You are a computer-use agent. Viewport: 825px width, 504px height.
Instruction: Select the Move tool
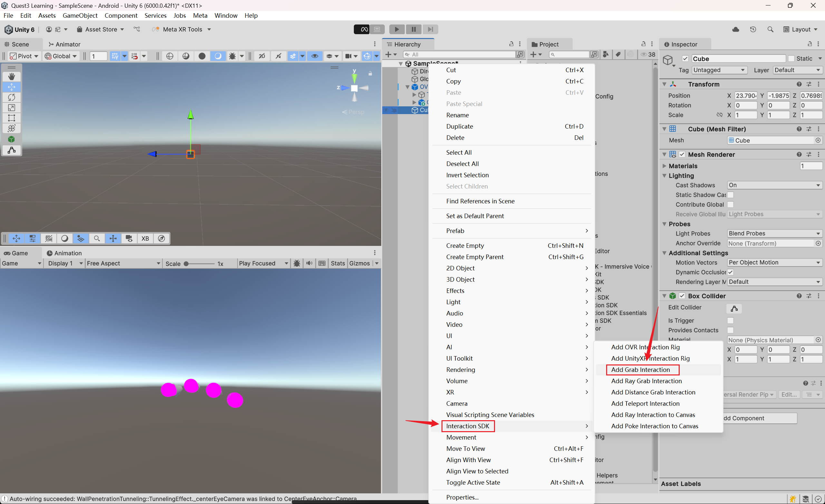[11, 87]
